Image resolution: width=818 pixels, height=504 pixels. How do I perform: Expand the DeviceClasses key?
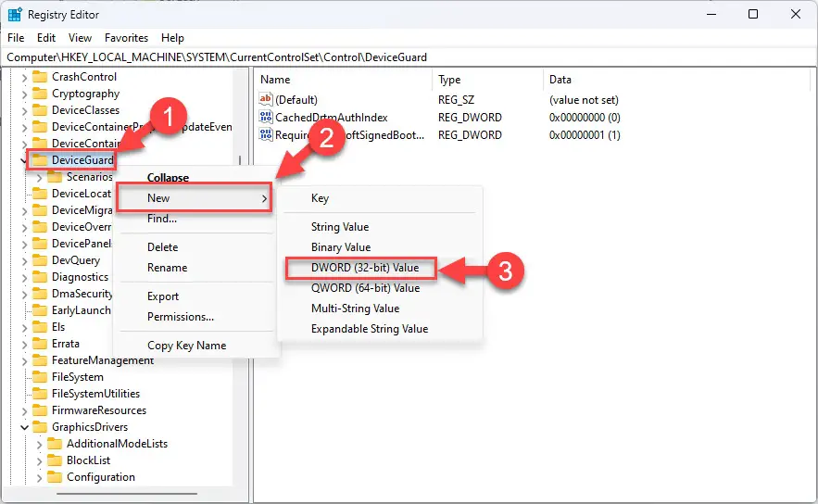(x=24, y=111)
